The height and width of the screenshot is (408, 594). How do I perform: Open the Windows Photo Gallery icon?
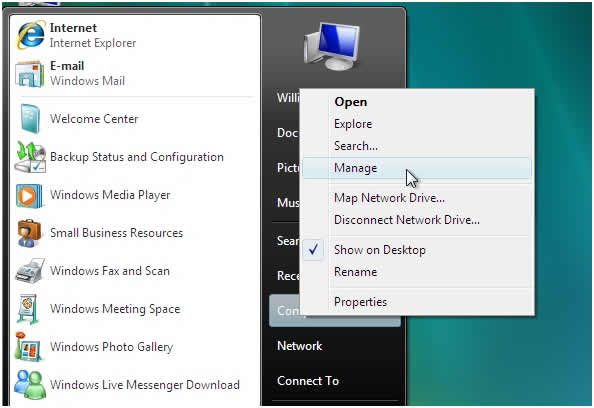coord(28,347)
